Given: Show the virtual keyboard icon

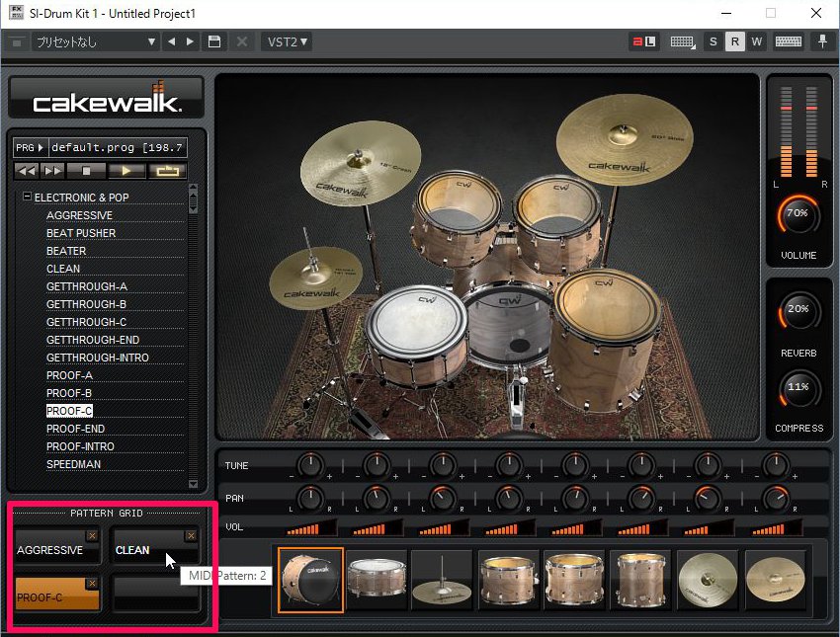Looking at the screenshot, I should coord(789,41).
